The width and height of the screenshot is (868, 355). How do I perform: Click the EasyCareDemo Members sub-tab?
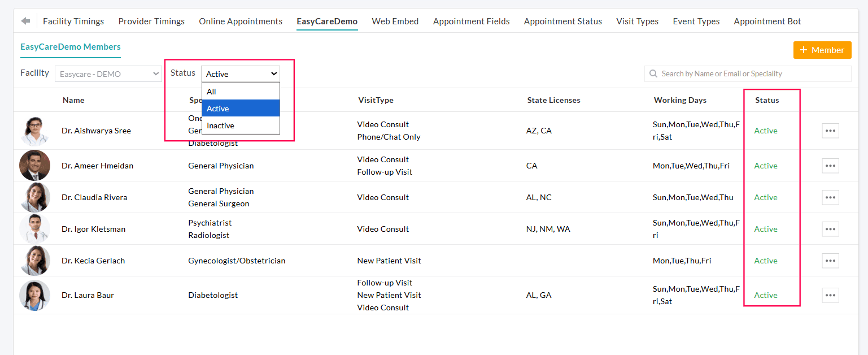point(71,47)
